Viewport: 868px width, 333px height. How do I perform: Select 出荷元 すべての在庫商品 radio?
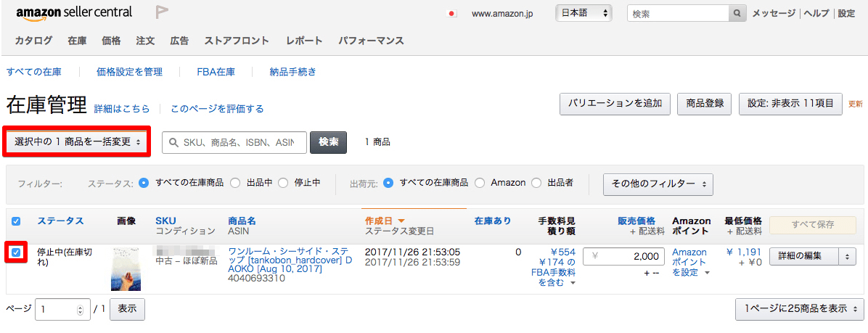[388, 183]
